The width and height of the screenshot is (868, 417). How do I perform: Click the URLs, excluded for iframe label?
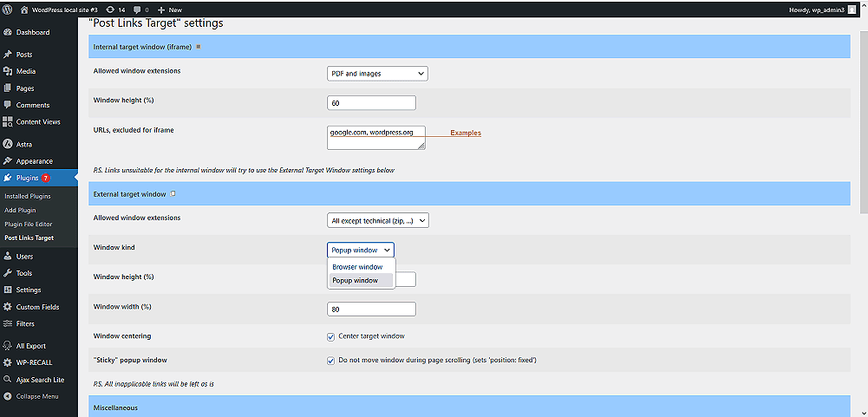tap(134, 130)
